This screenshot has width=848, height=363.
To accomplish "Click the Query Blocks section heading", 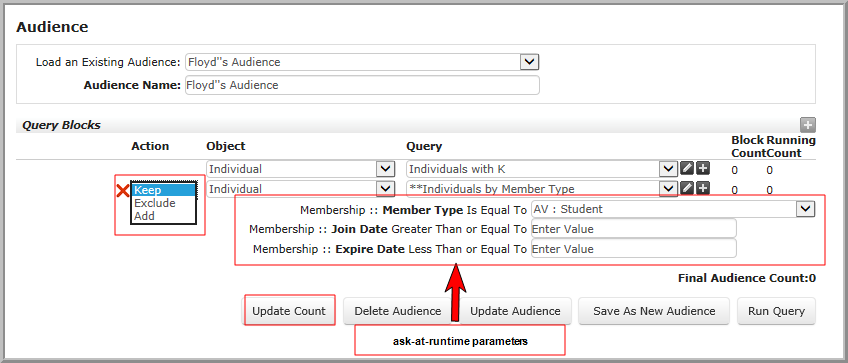I will point(61,125).
